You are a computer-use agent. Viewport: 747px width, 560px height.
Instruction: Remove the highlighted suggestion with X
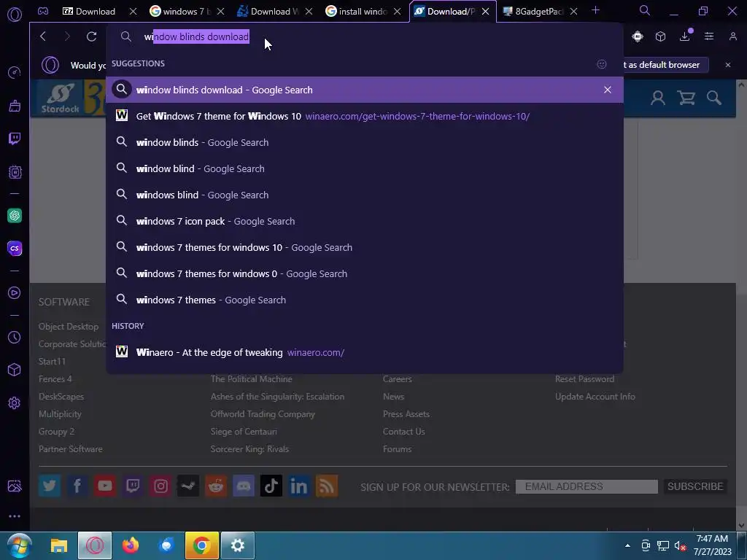click(x=608, y=90)
